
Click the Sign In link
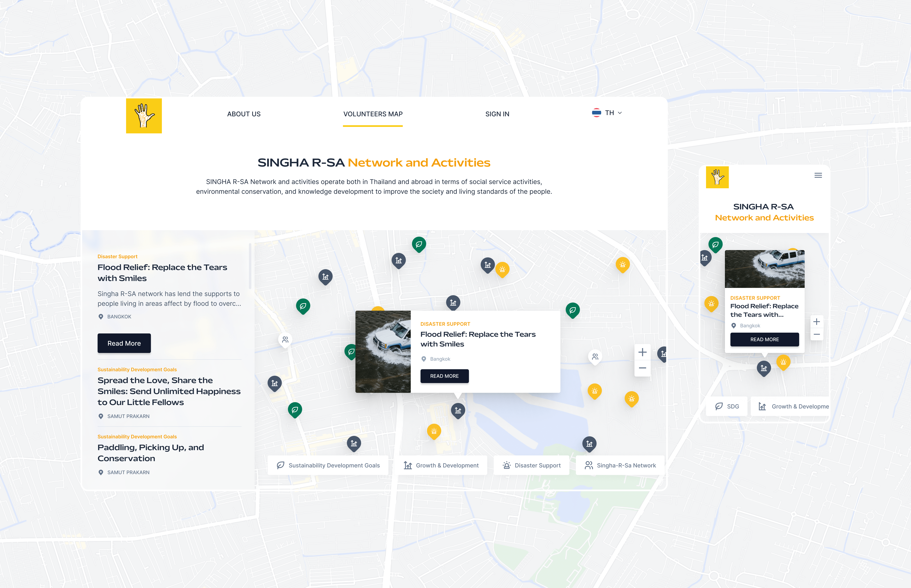pyautogui.click(x=497, y=114)
